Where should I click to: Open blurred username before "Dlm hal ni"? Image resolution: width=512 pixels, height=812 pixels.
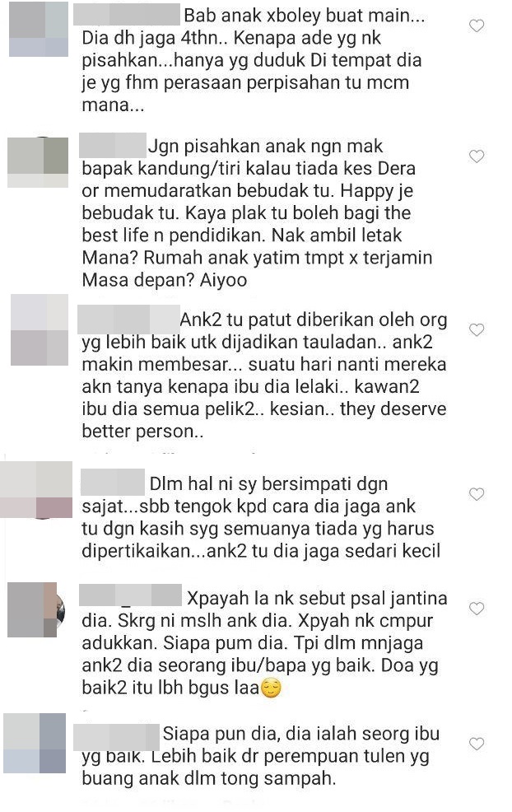click(113, 483)
